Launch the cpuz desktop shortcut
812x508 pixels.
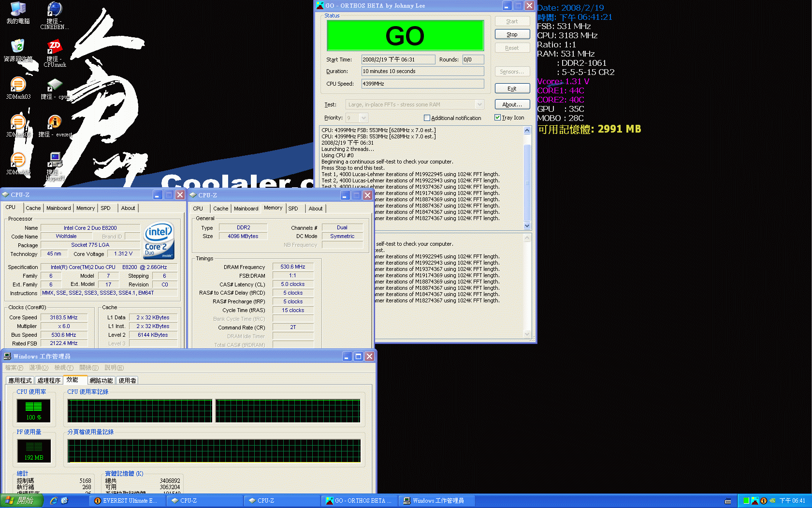(55, 88)
